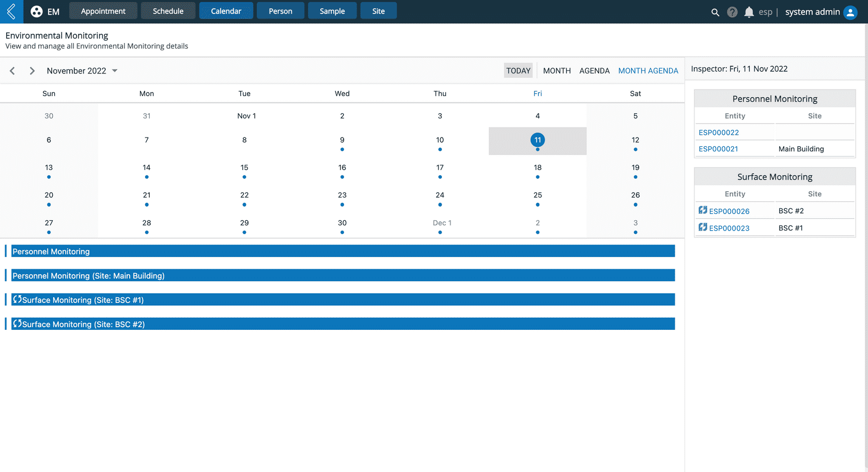This screenshot has width=868, height=472.
Task: Open the Appointment tab
Action: (x=103, y=11)
